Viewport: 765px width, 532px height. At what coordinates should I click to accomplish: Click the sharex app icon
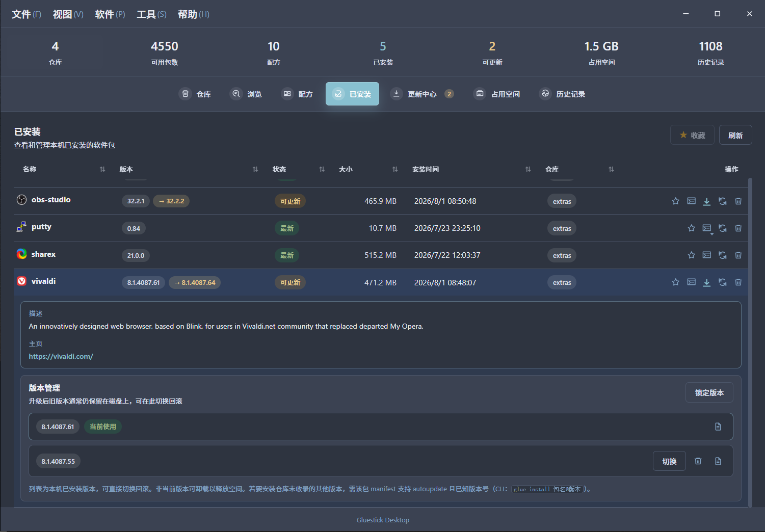pos(21,254)
